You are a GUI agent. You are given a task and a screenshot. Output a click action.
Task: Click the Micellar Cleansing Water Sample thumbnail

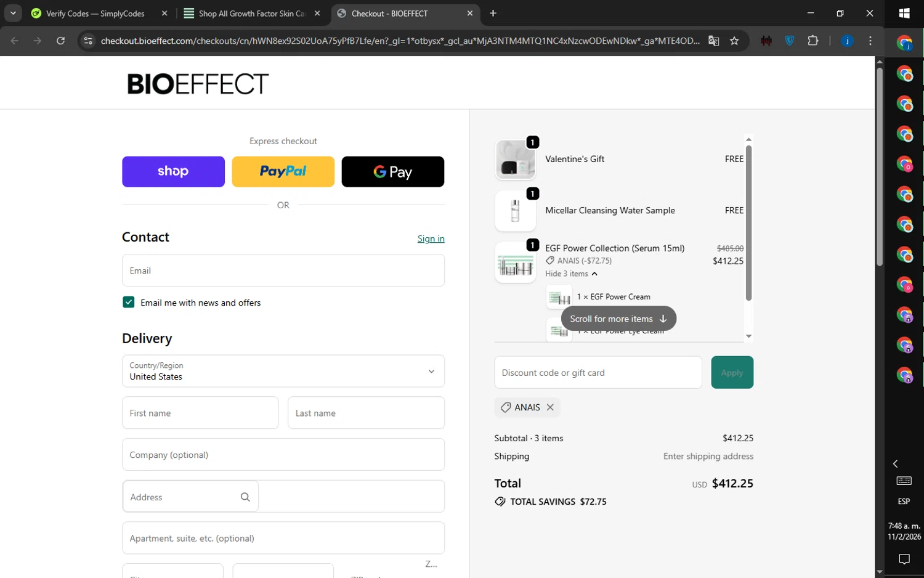[515, 211]
